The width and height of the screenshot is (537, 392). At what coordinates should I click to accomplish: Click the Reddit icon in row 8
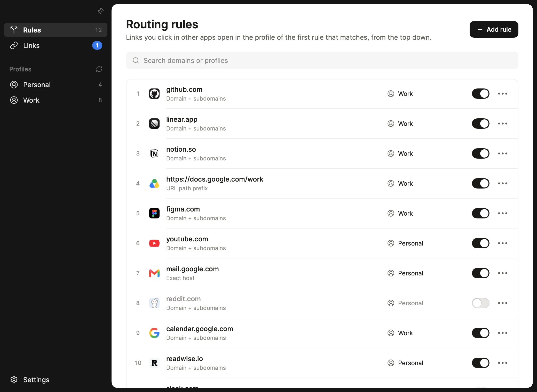tap(154, 303)
